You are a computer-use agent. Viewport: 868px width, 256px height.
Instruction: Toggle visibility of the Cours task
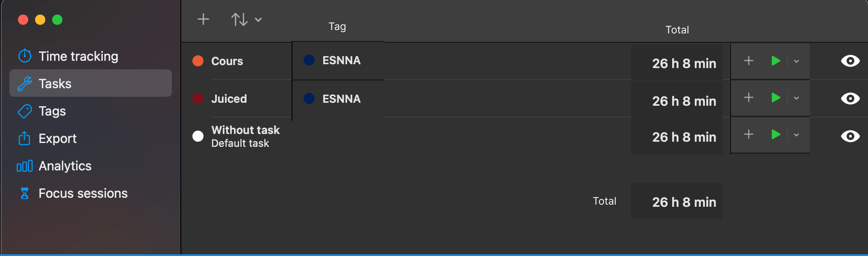[x=850, y=61]
